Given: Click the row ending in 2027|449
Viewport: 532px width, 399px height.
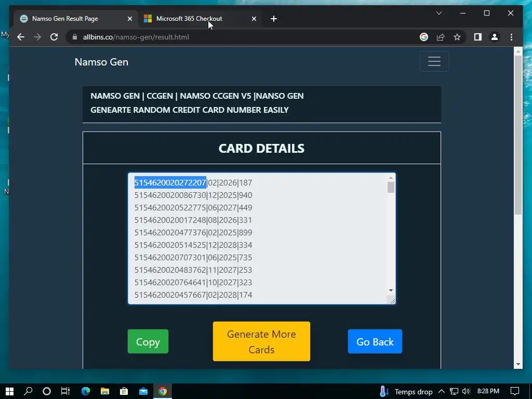Looking at the screenshot, I should pyautogui.click(x=193, y=208).
